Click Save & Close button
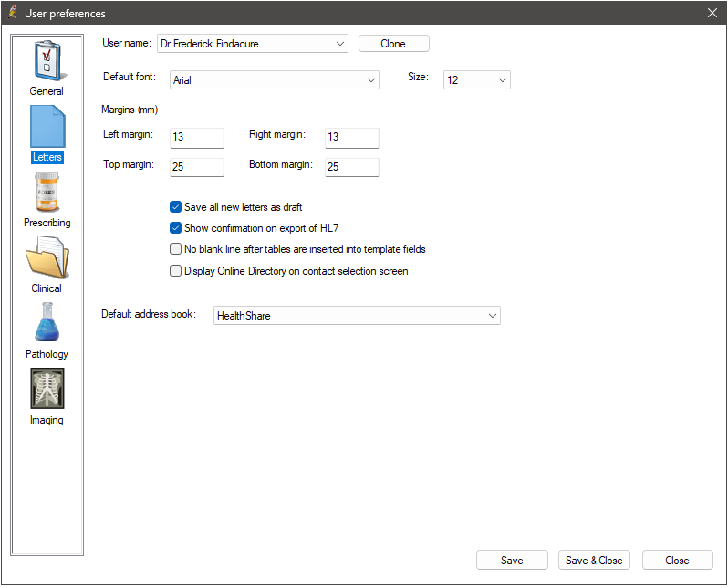The height and width of the screenshot is (587, 728). [x=594, y=560]
